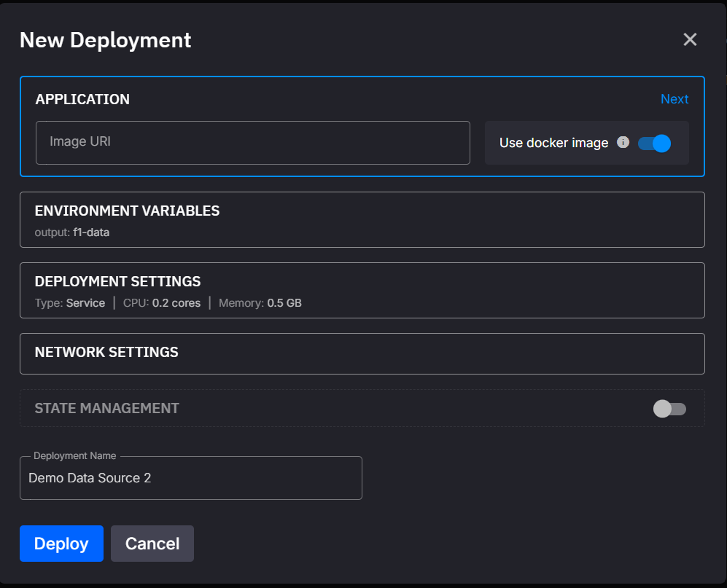Click into the Deployment Name text field
Image resolution: width=727 pixels, height=588 pixels.
(190, 479)
